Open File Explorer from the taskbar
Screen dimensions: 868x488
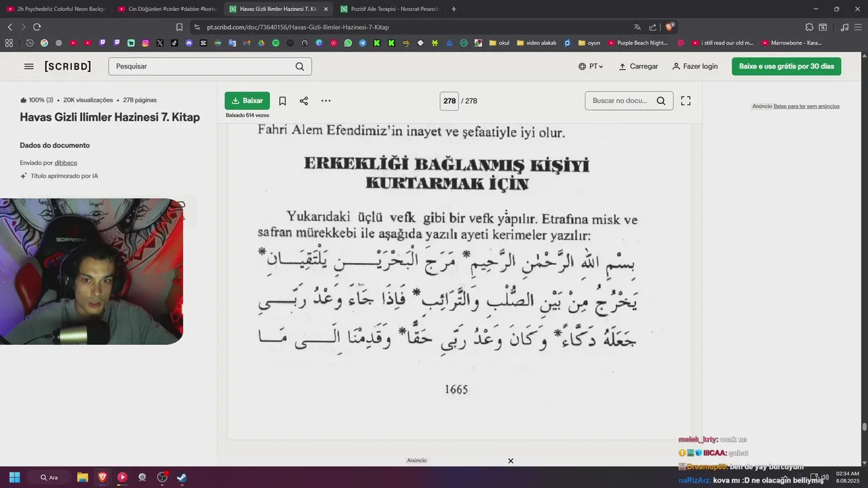83,477
